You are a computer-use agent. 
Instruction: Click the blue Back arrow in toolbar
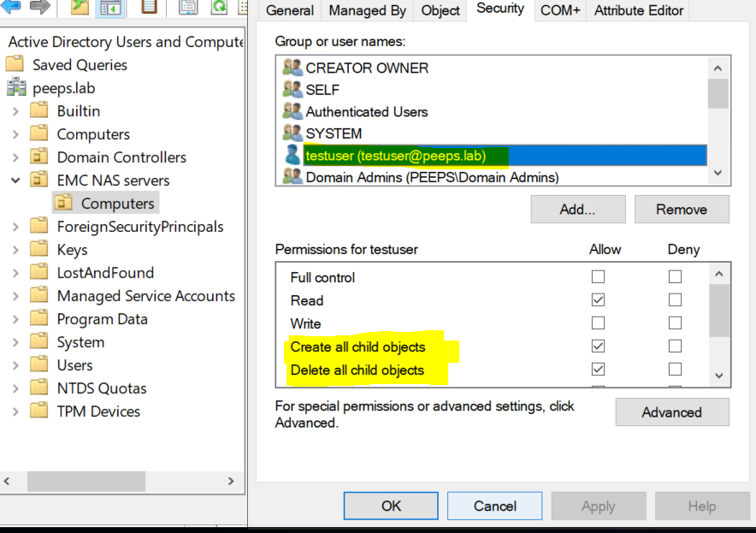click(12, 7)
